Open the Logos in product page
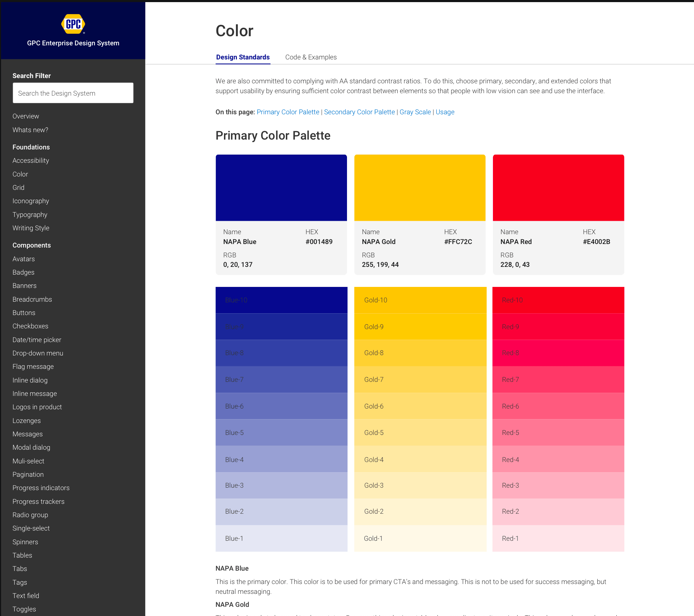 (37, 407)
